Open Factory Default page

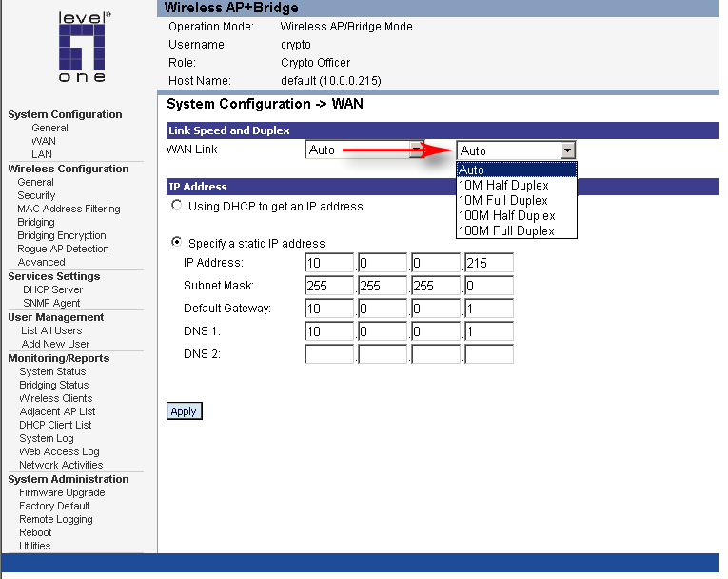[x=54, y=506]
